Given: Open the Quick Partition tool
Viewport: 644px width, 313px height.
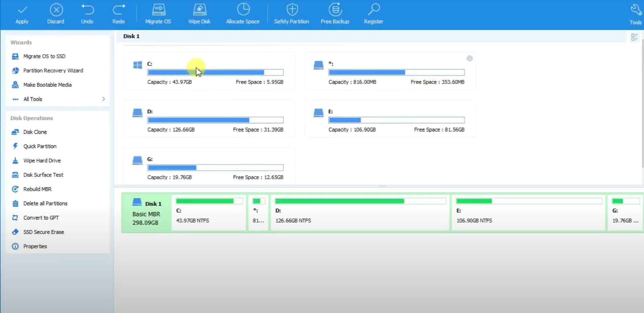Looking at the screenshot, I should point(40,146).
